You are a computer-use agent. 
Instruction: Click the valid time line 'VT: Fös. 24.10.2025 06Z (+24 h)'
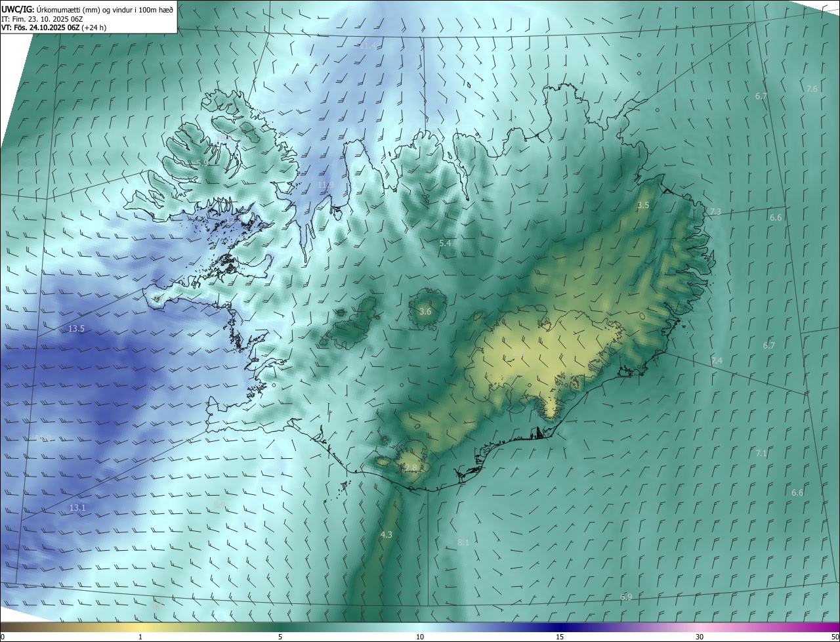pyautogui.click(x=54, y=28)
